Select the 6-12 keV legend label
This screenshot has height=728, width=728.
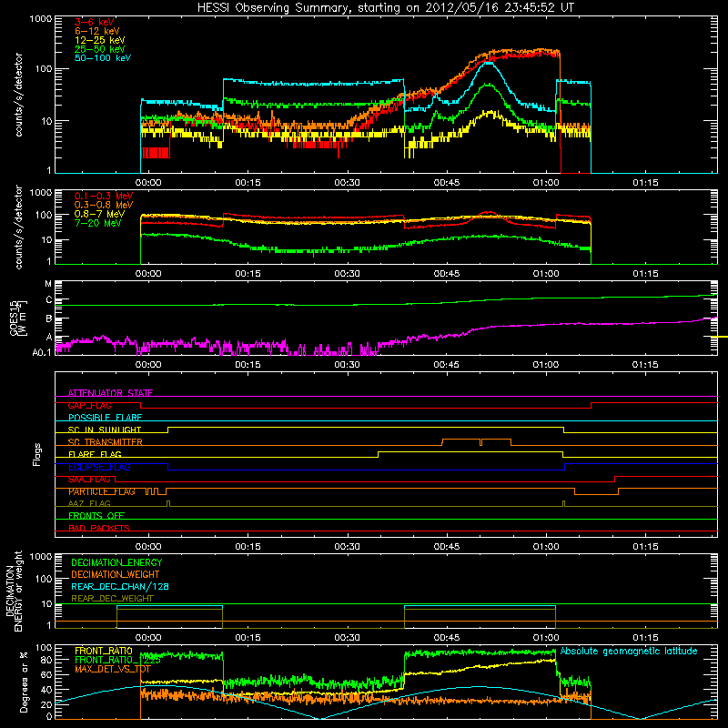pos(97,31)
